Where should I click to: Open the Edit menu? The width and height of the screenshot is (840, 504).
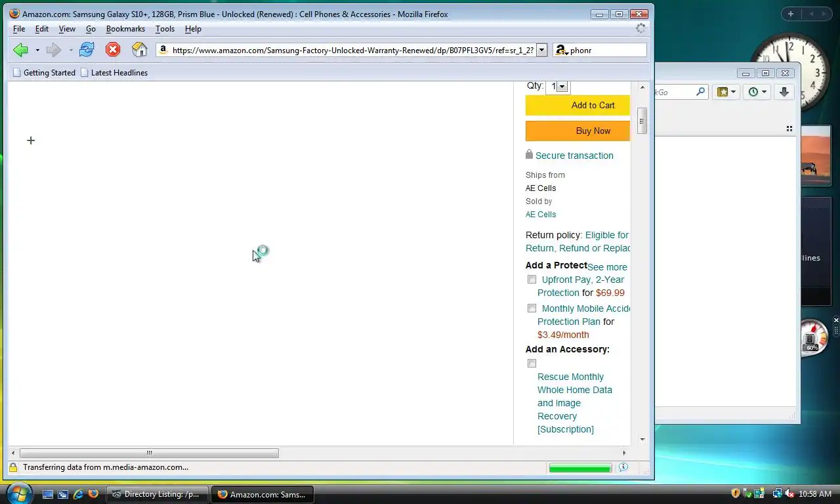click(42, 29)
